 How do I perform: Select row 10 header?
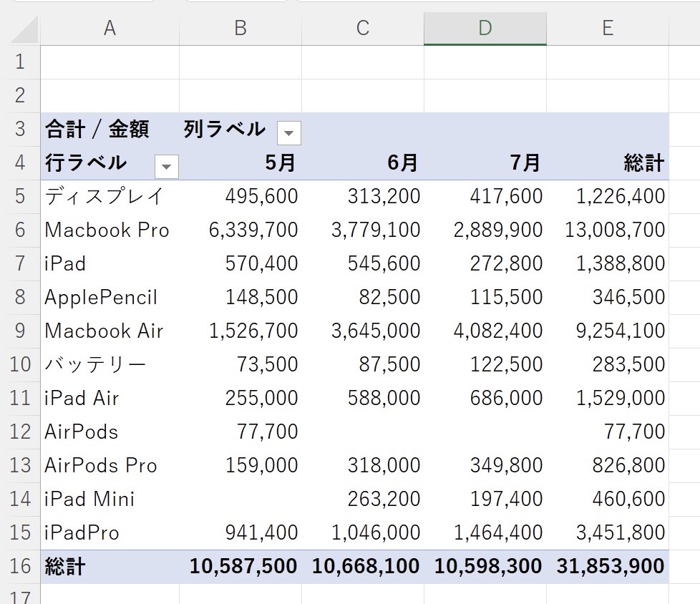click(x=20, y=365)
